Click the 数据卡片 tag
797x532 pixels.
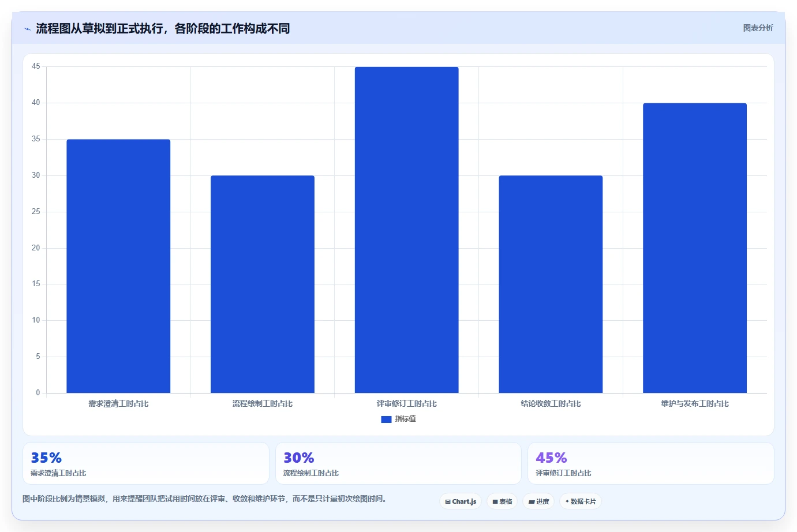tap(581, 501)
